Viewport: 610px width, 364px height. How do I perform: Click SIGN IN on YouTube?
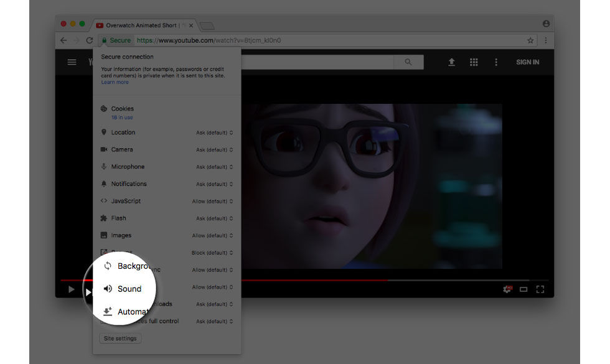click(528, 62)
